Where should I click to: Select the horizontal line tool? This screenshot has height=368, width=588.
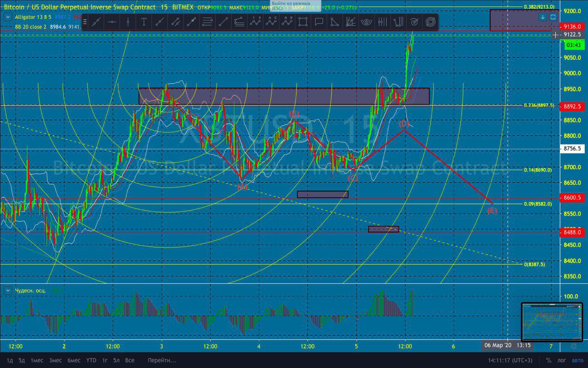(x=112, y=22)
